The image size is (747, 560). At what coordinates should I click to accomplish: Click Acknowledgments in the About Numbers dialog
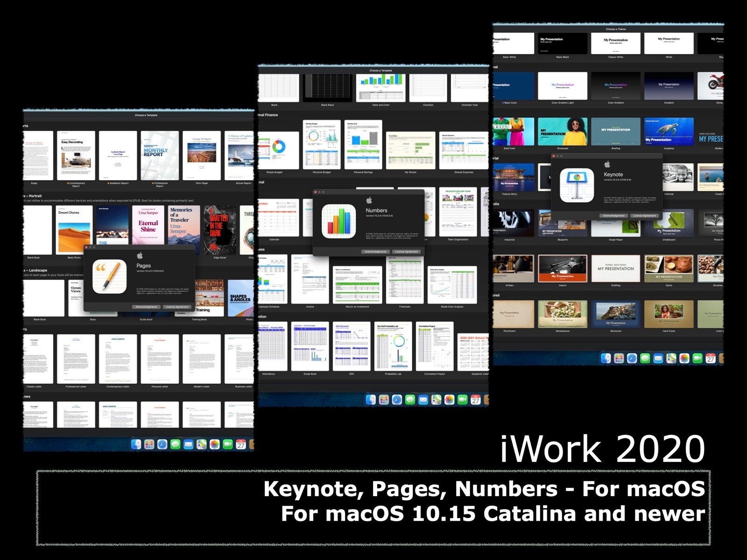(375, 252)
